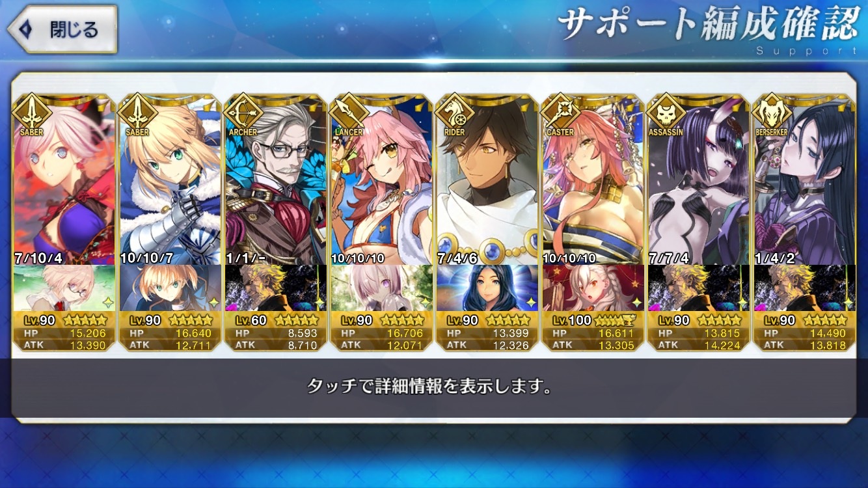Viewport: 868px width, 488px height.
Task: Click the Lv.60 Archer stats panel
Action: pos(276,331)
